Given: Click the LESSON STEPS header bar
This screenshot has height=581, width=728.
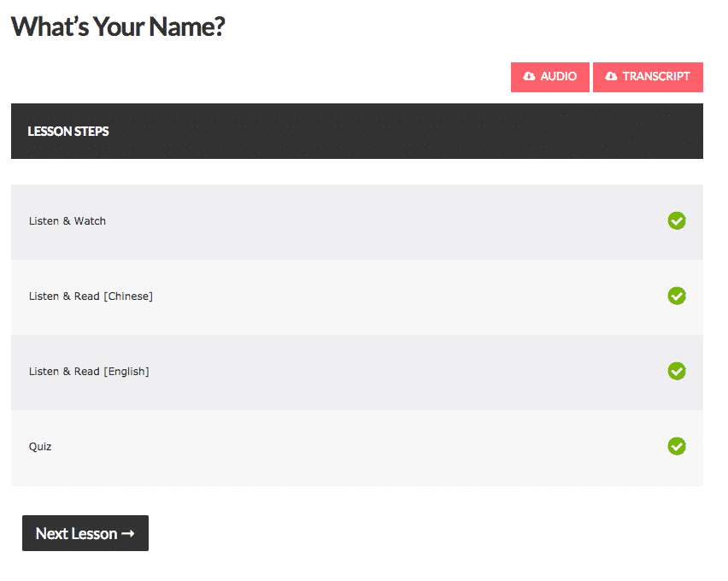Looking at the screenshot, I should click(357, 132).
